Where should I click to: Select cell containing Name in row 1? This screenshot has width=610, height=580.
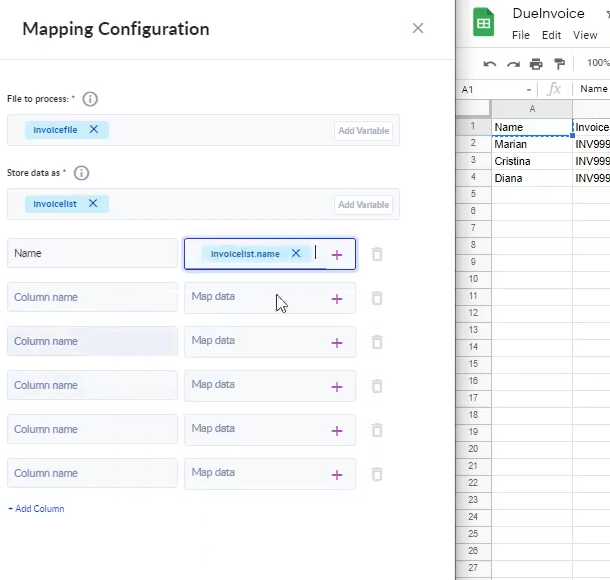[x=532, y=127]
